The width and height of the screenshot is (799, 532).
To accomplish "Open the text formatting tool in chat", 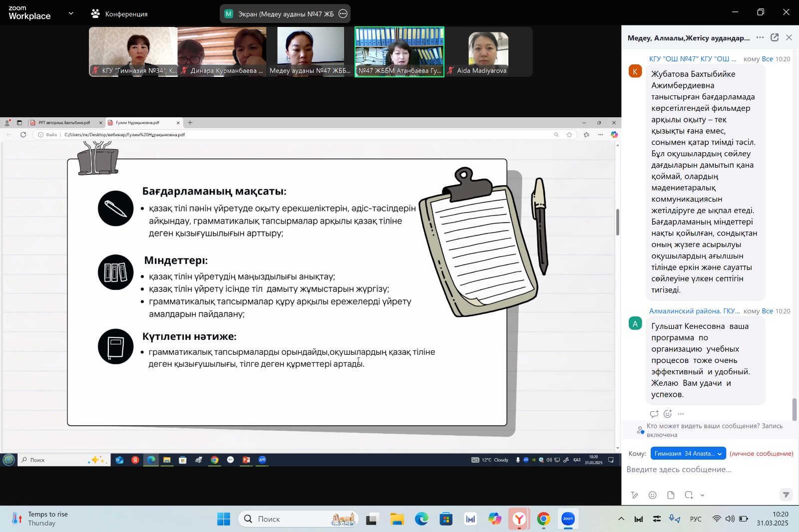I will [x=634, y=495].
